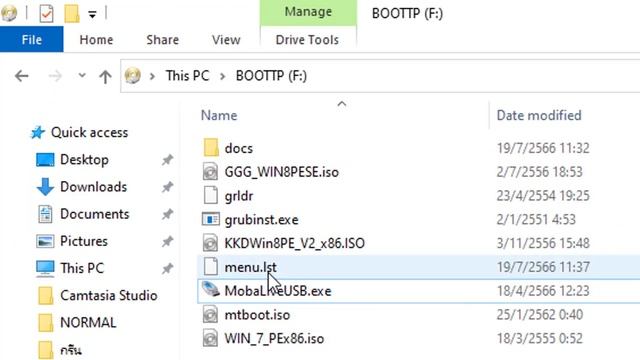
Task: Click the drive icon in address bar
Action: 133,76
